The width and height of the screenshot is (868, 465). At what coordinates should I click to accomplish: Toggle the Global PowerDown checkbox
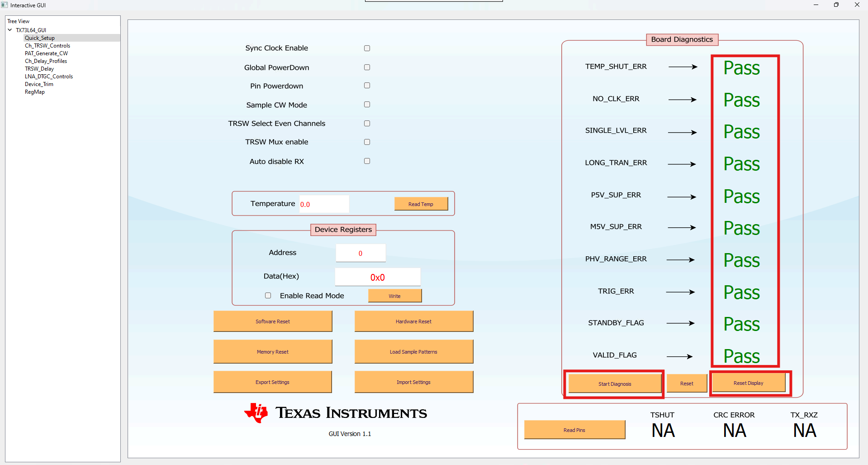click(367, 67)
